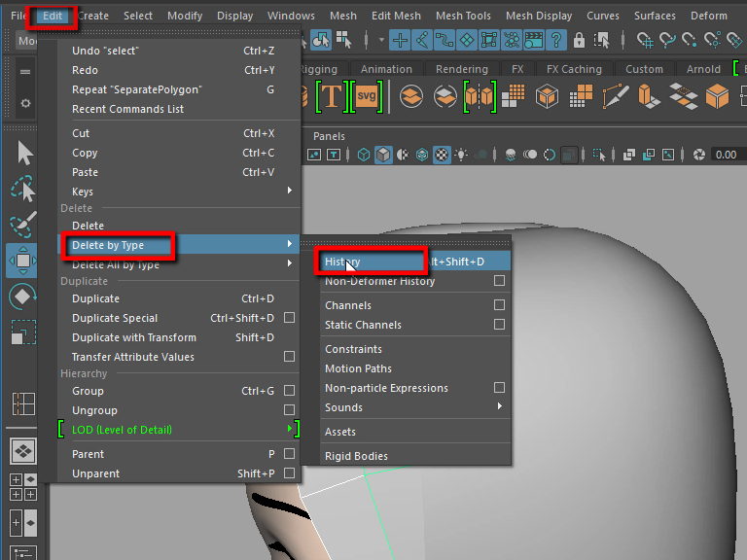Click the lock selection padlock icon
This screenshot has width=747, height=560.
pyautogui.click(x=579, y=40)
